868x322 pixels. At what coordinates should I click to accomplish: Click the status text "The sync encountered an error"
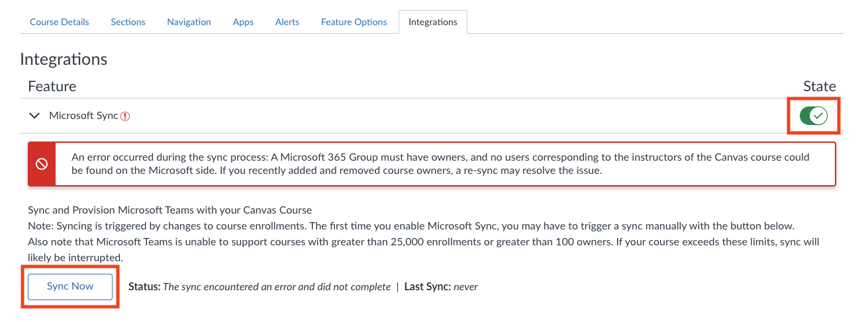tap(277, 287)
